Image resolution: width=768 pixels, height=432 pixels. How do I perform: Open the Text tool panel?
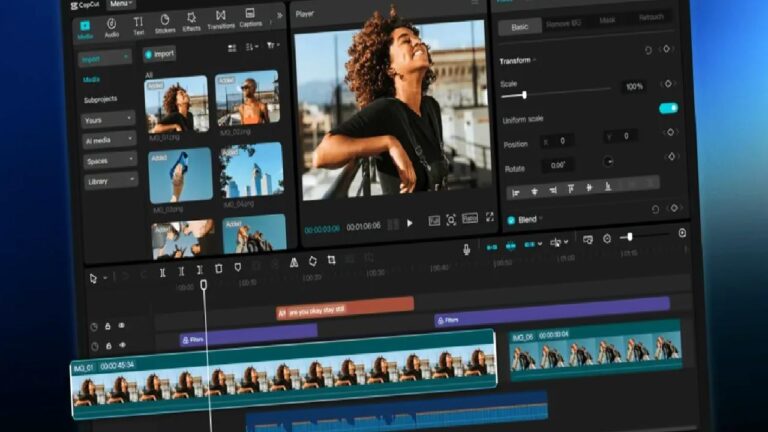point(139,25)
